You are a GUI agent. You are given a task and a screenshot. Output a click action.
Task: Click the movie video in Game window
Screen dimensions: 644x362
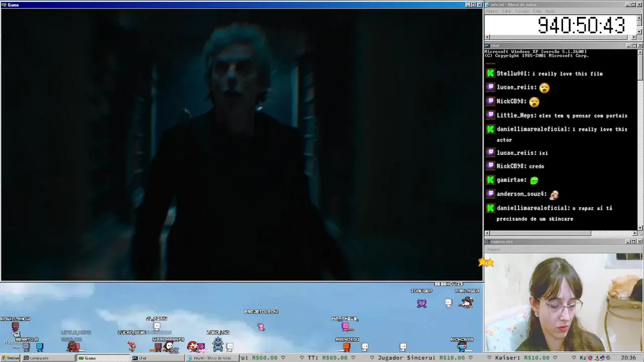tap(242, 145)
